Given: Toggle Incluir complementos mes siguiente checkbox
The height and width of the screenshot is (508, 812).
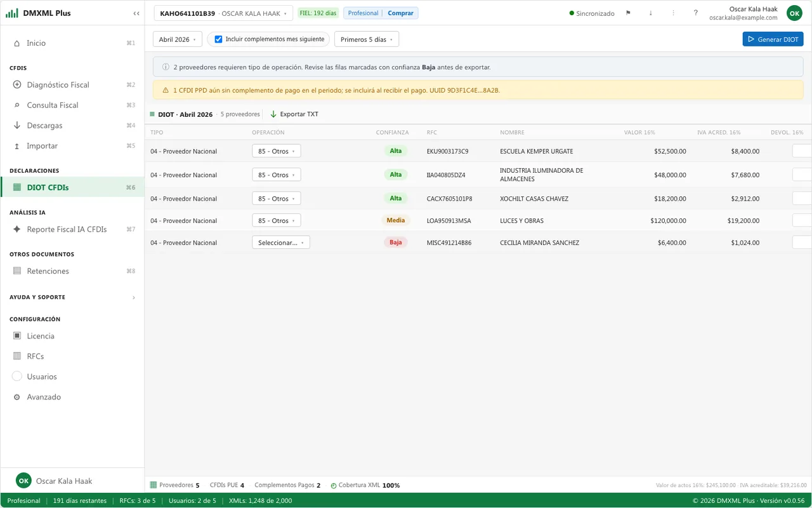Looking at the screenshot, I should click(218, 39).
